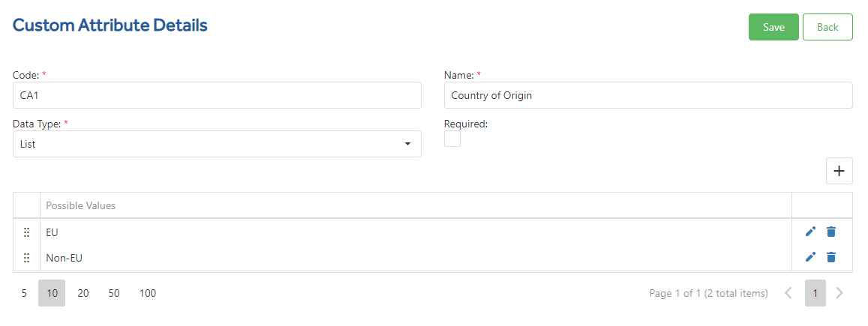This screenshot has height=326, width=868.
Task: Grab the drag handle for EU row
Action: [x=26, y=232]
